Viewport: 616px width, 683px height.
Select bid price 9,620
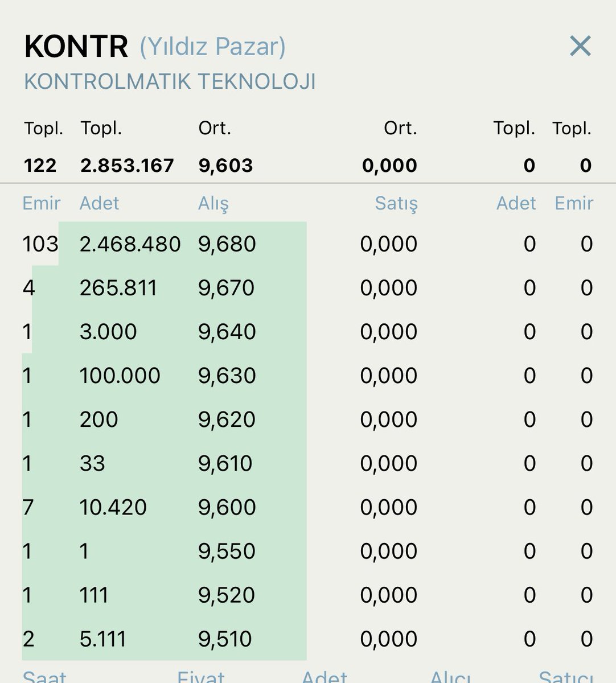[227, 419]
